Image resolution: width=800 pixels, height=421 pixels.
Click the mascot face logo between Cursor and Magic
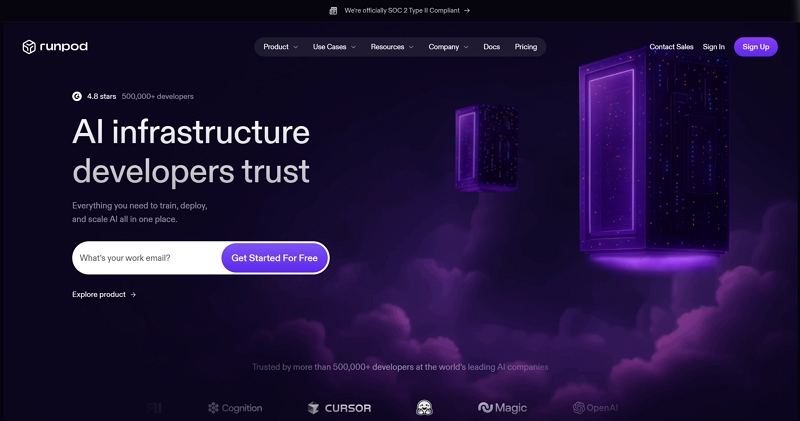(x=424, y=408)
